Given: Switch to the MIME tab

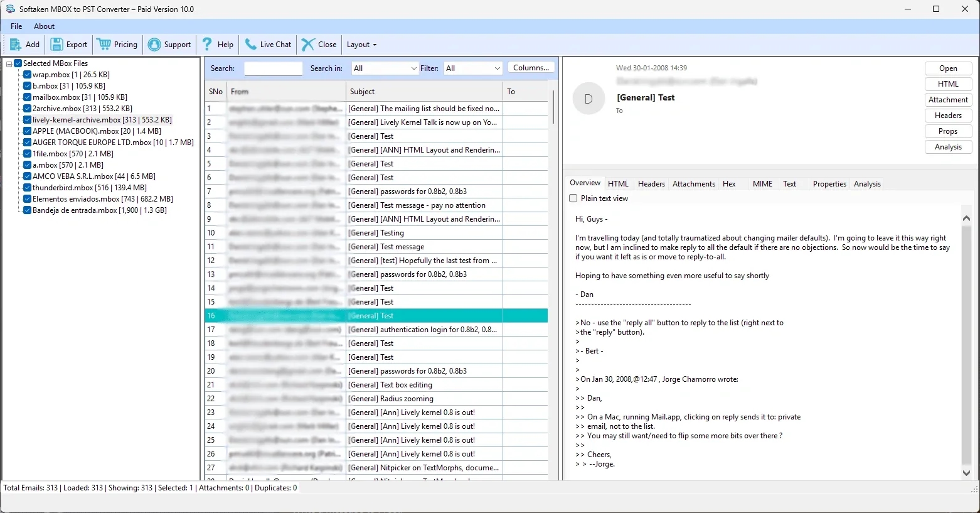Looking at the screenshot, I should [x=762, y=184].
